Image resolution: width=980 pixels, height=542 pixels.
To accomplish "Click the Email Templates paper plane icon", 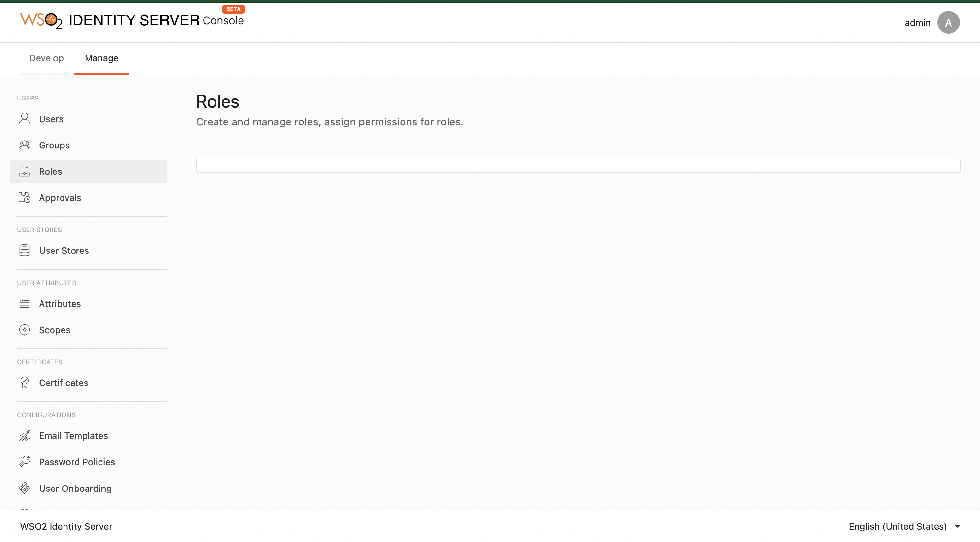I will point(24,435).
